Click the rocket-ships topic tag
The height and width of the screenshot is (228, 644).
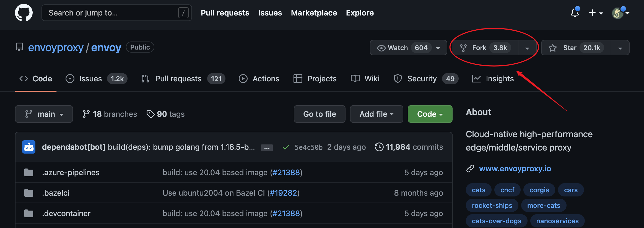pos(492,206)
